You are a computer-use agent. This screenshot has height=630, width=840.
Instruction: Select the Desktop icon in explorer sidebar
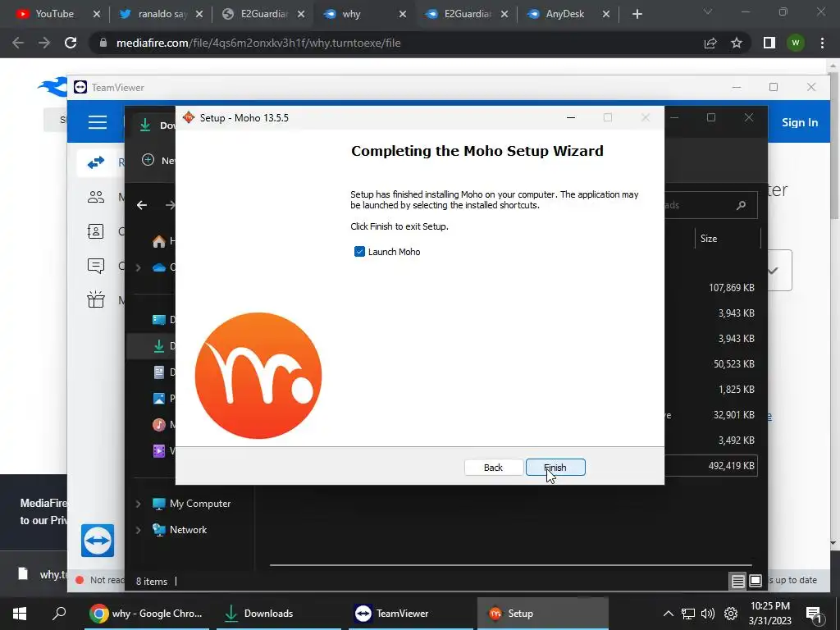coord(159,320)
